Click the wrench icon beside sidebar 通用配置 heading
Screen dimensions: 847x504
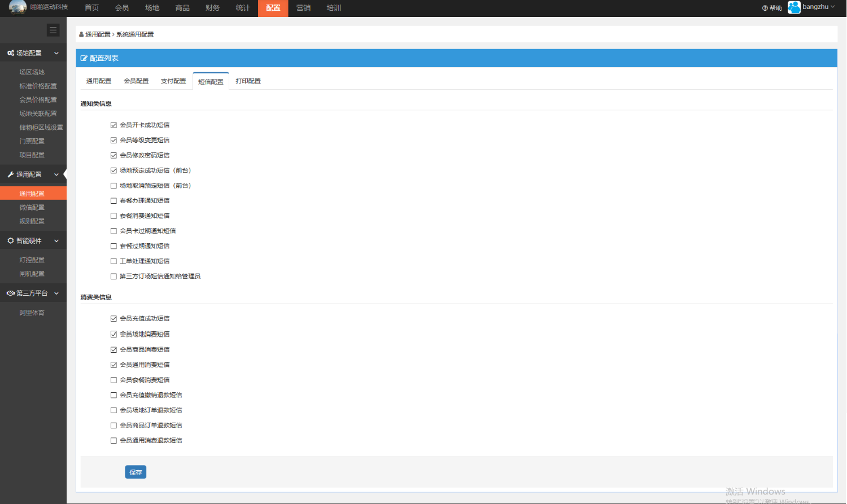coord(10,174)
